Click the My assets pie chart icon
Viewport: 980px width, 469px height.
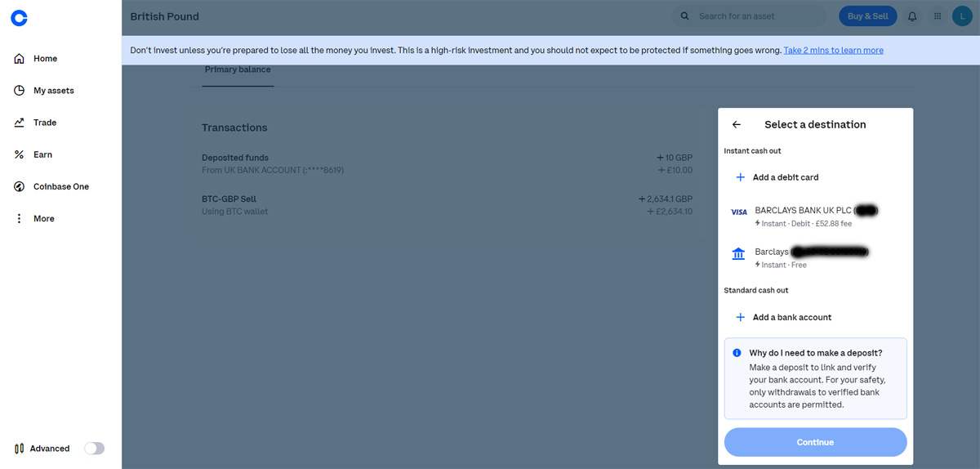pyautogui.click(x=20, y=91)
